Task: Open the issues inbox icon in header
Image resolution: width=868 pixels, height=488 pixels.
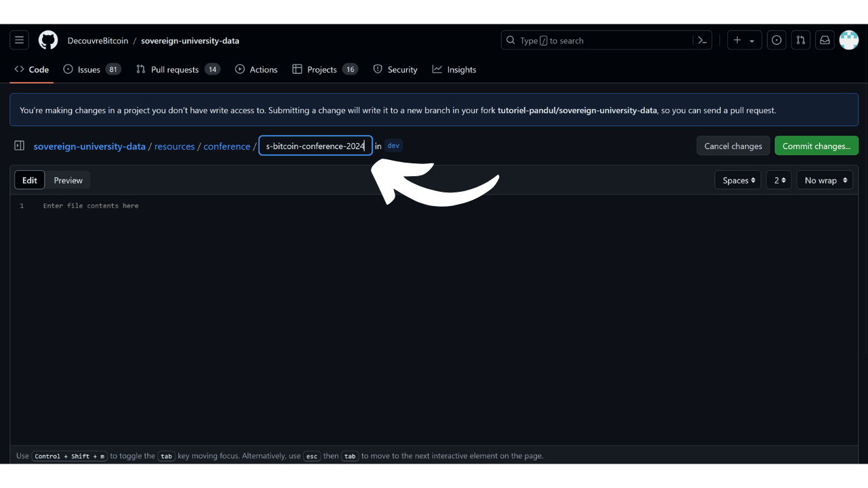Action: click(776, 41)
